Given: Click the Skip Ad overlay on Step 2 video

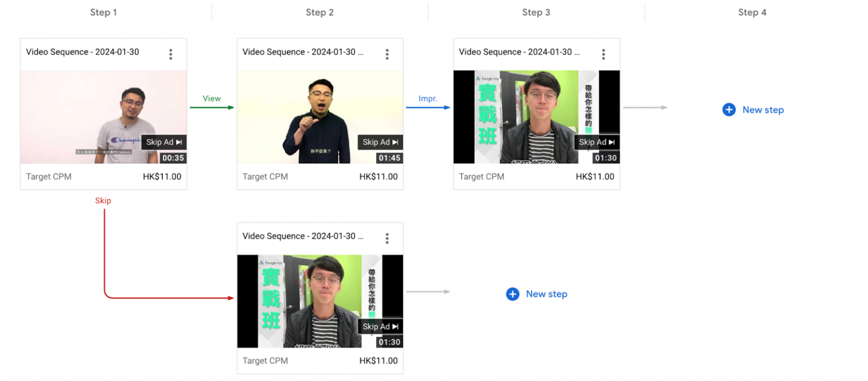Looking at the screenshot, I should 380,142.
